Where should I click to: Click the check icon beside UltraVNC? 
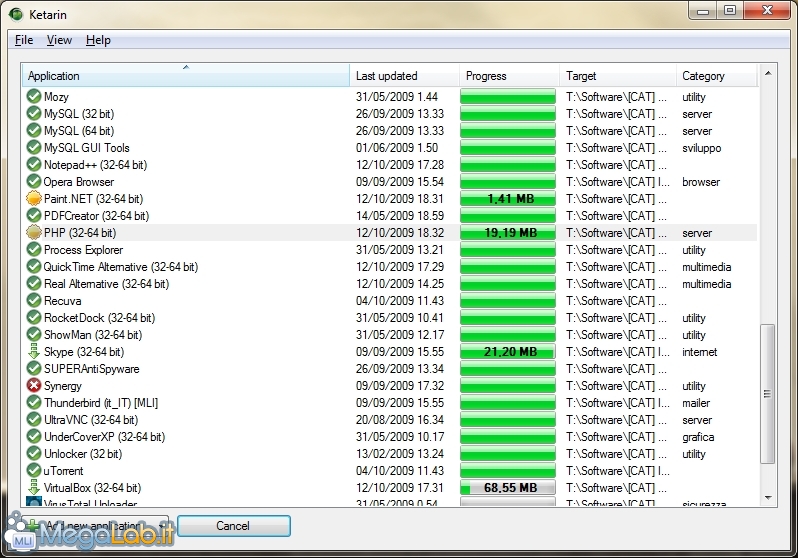pos(34,420)
